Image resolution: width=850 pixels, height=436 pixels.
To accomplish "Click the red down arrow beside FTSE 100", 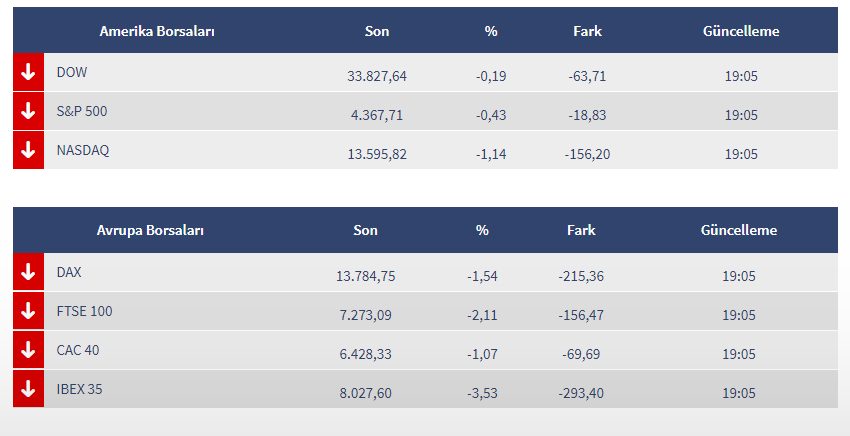I will (28, 311).
